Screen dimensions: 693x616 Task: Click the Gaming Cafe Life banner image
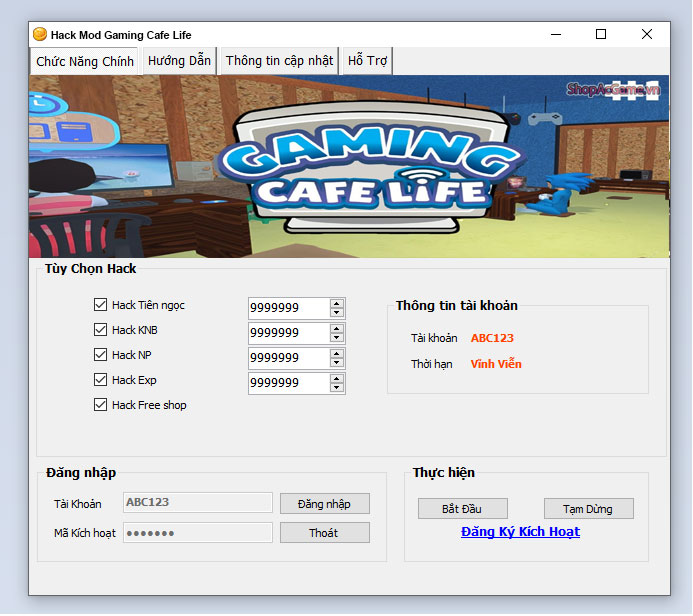tap(349, 167)
